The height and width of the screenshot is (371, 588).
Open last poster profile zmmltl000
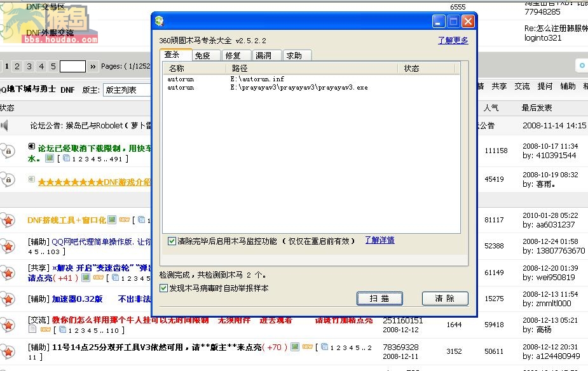click(x=554, y=304)
